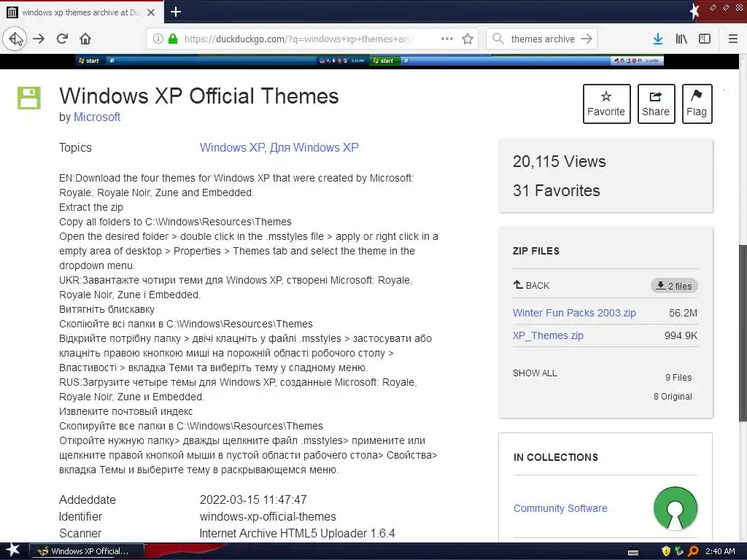This screenshot has height=560, width=747.
Task: Select the 20,115 Views text
Action: (x=560, y=161)
